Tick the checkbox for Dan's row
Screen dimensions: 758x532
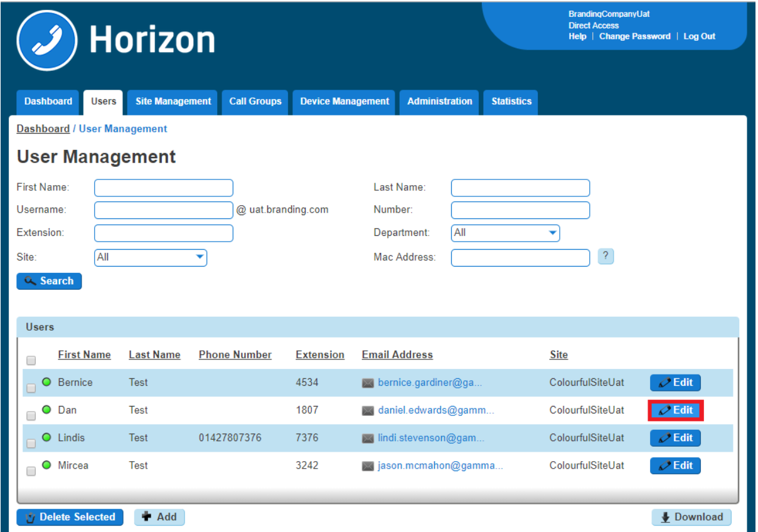(31, 416)
